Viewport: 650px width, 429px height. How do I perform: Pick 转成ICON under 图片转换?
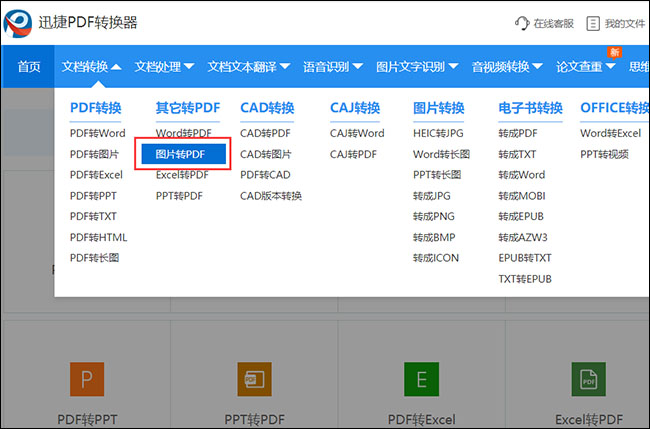tap(436, 258)
